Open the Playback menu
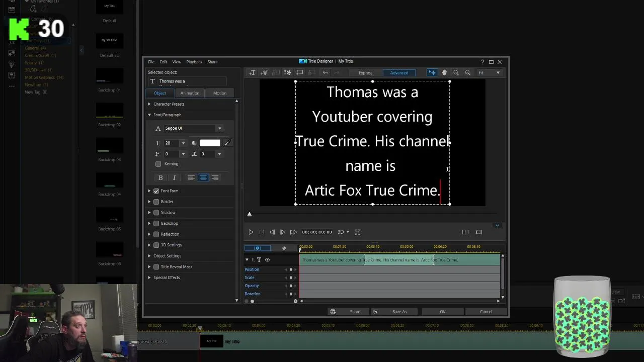Screen dimensions: 644x362 (x=194, y=62)
